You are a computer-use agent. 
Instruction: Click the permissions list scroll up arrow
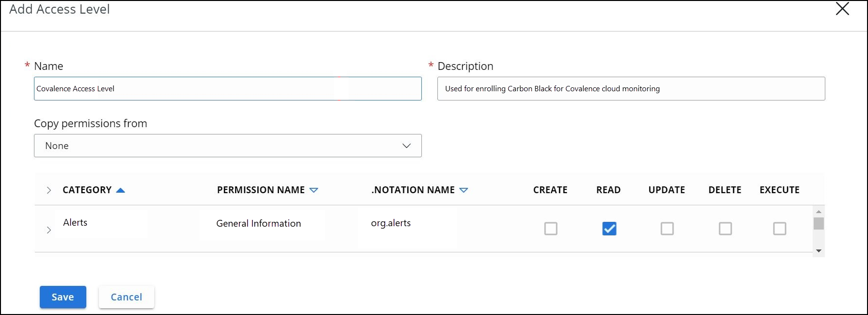pos(819,212)
